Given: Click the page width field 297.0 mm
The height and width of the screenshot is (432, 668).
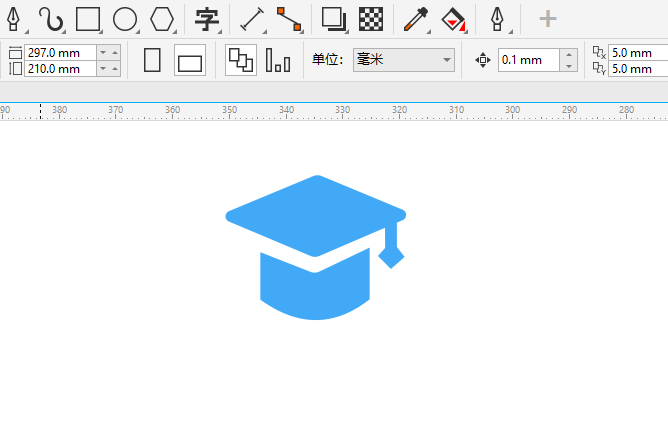Looking at the screenshot, I should tap(60, 53).
